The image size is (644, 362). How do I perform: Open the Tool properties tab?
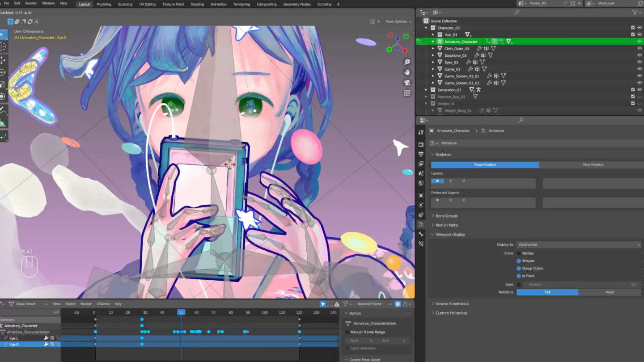click(421, 132)
